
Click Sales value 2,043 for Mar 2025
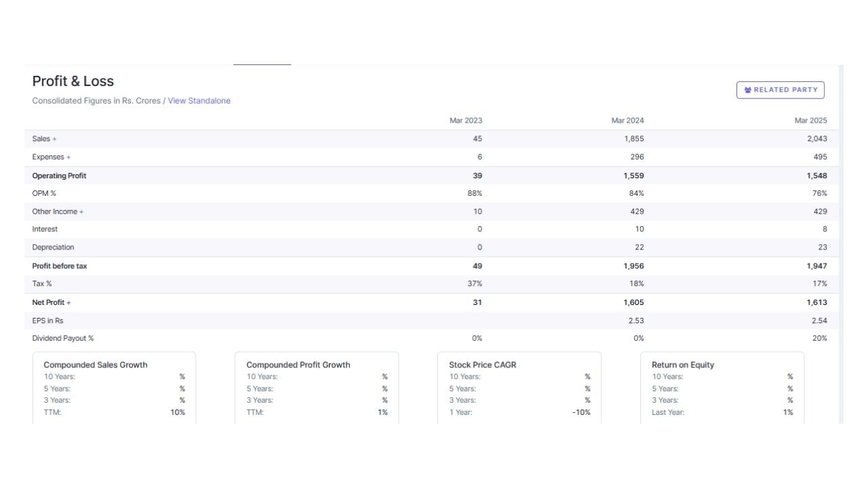[816, 139]
